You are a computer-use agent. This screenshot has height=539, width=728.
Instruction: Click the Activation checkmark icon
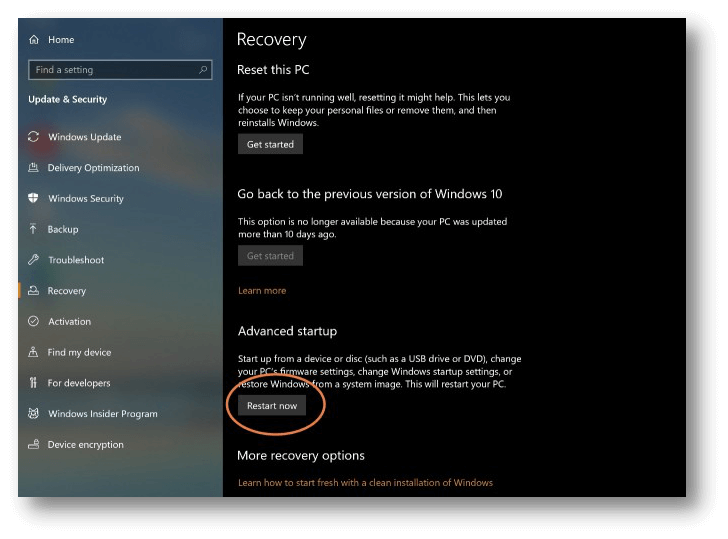pos(34,322)
